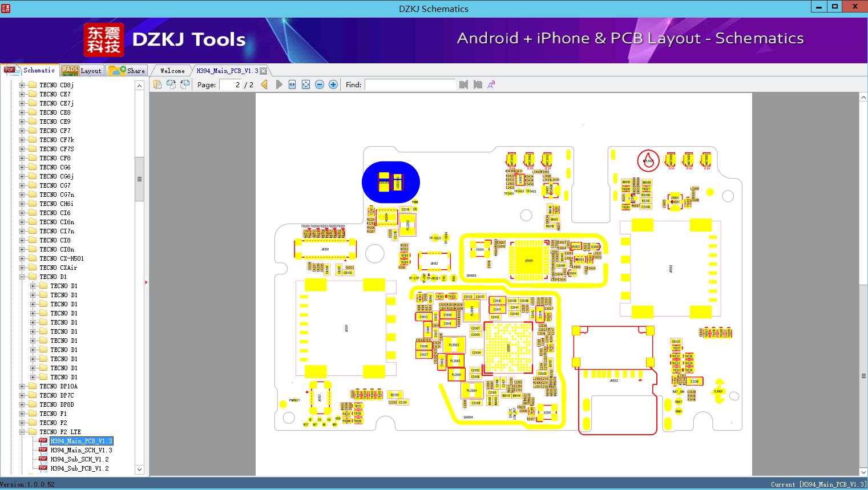
Task: Click the TECNO F1 folder icon
Action: point(32,414)
